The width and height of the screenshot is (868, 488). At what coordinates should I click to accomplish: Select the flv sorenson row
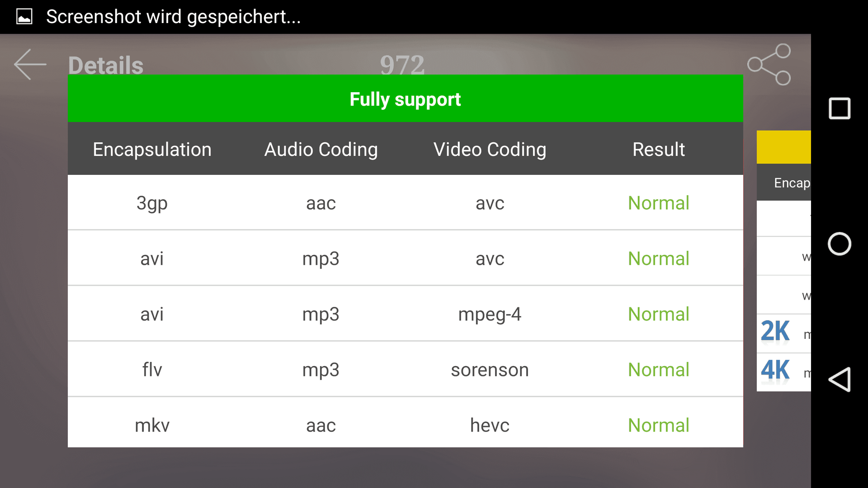[406, 370]
